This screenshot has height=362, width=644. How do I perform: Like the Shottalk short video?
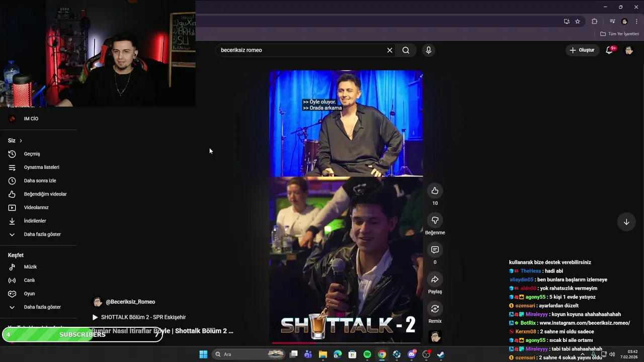(435, 191)
